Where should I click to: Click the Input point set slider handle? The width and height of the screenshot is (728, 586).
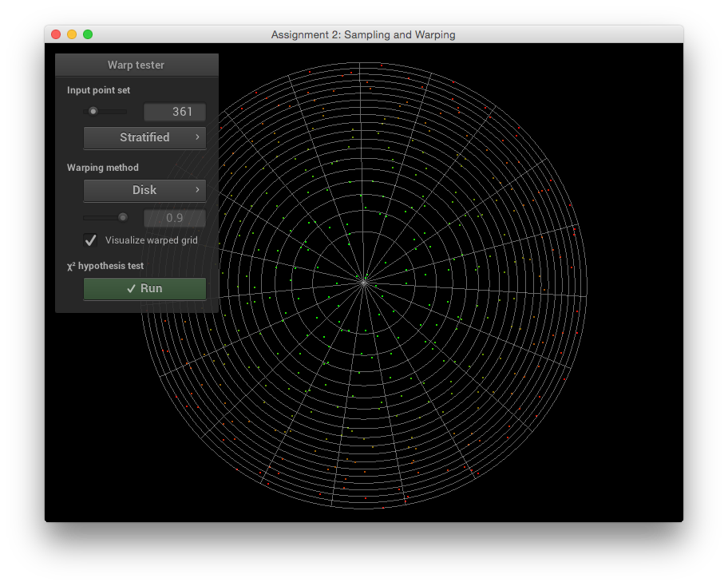pos(93,112)
